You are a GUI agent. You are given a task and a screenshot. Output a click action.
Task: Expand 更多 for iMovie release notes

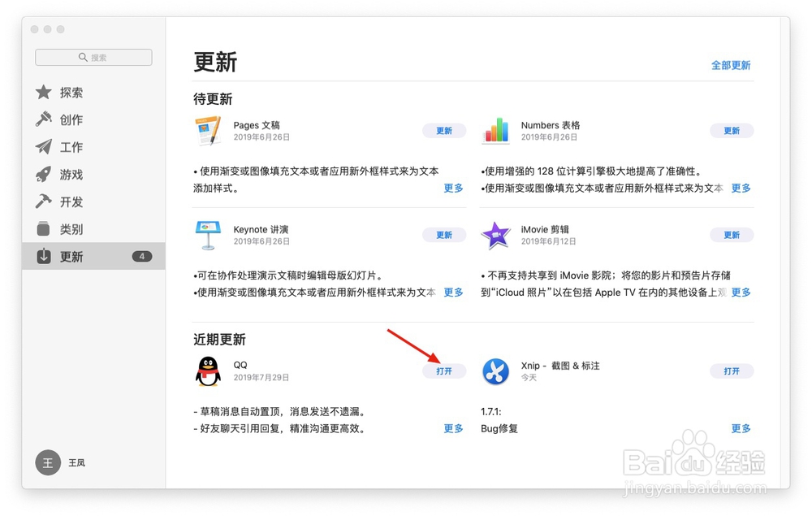tap(741, 293)
